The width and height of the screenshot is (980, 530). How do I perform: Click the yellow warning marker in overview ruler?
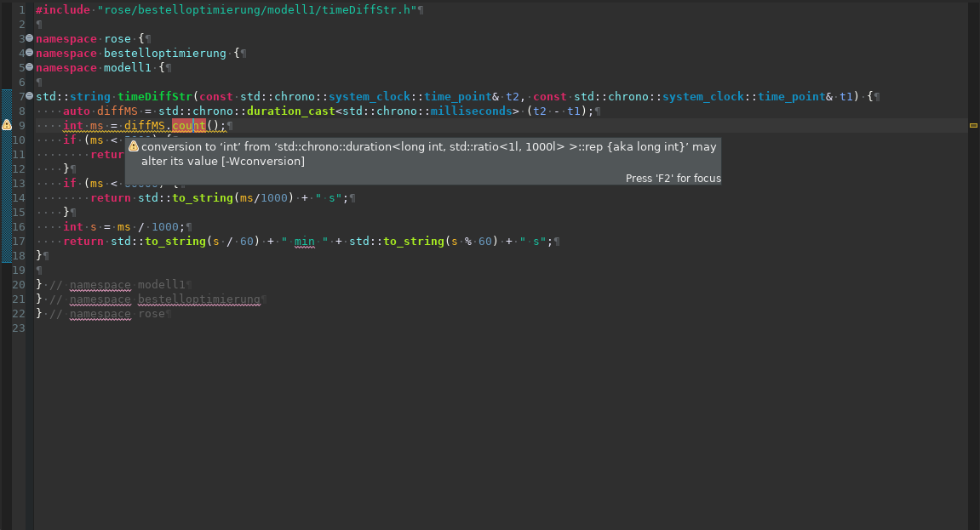[x=973, y=125]
